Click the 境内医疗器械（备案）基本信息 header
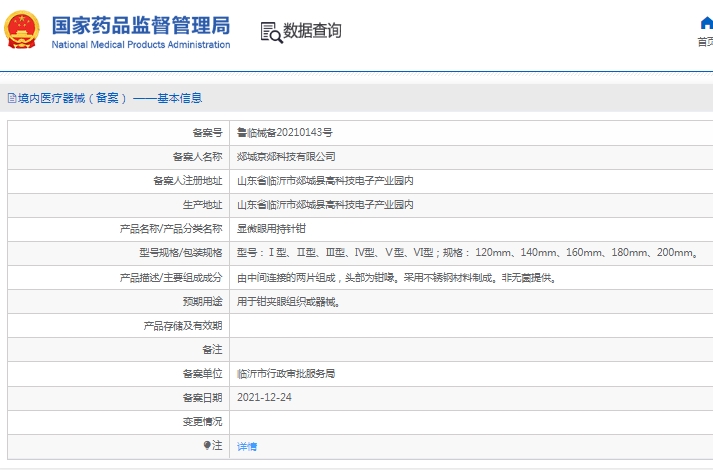 click(x=105, y=98)
